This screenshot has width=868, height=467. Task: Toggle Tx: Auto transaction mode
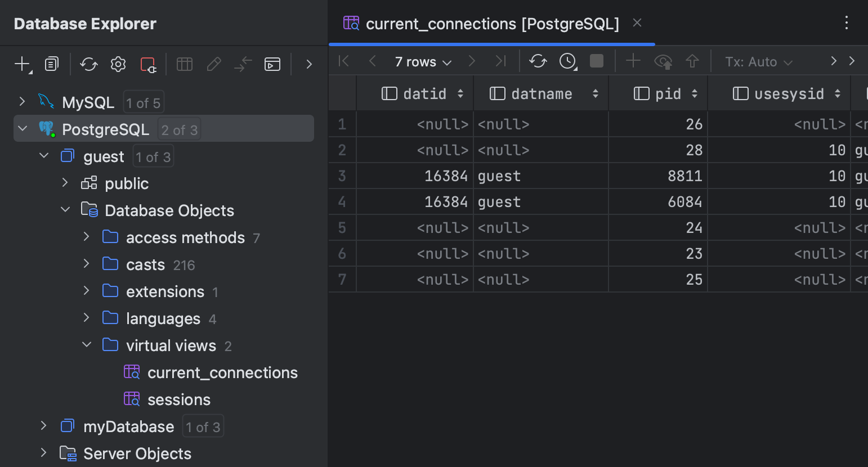point(758,61)
